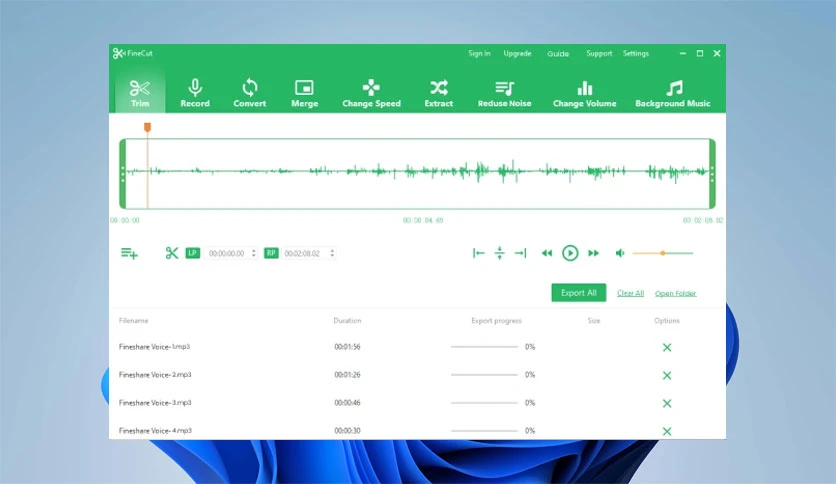Click the 00:01:56 duration value
The height and width of the screenshot is (484, 836).
click(x=347, y=346)
